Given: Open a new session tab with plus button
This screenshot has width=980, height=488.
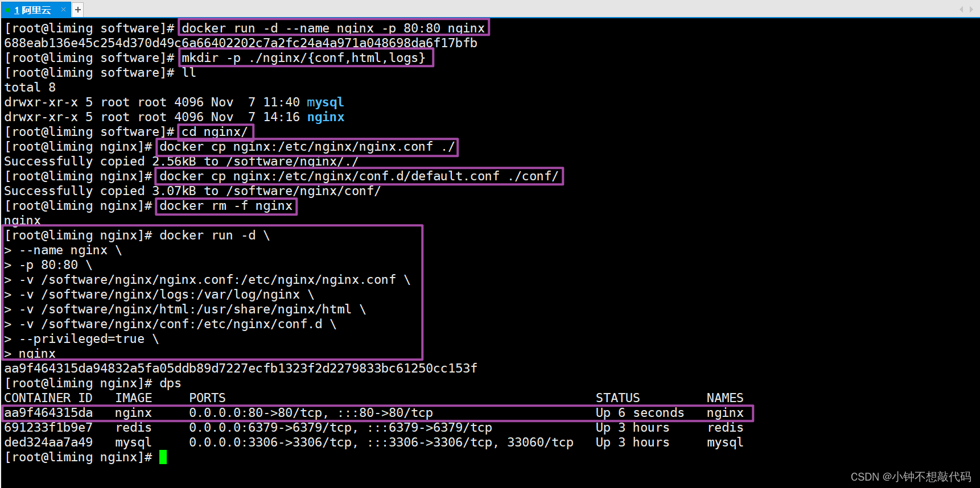Looking at the screenshot, I should point(78,10).
